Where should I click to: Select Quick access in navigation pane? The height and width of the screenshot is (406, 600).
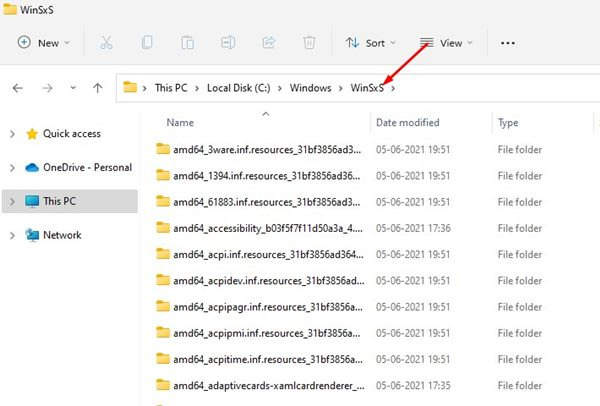pyautogui.click(x=72, y=134)
